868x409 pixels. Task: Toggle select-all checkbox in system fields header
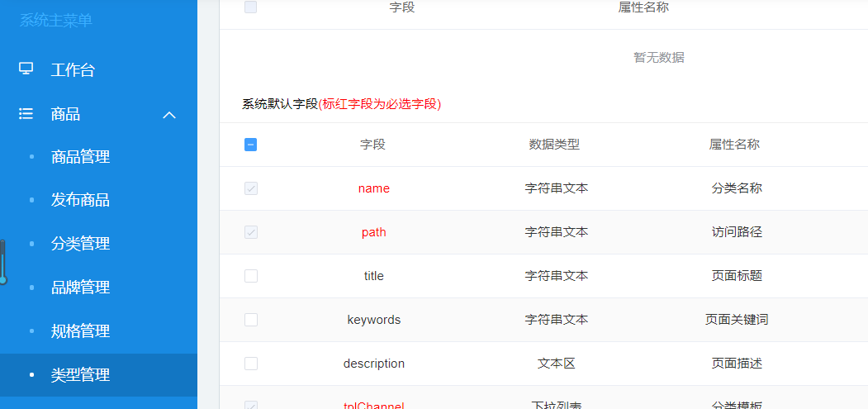(x=251, y=145)
